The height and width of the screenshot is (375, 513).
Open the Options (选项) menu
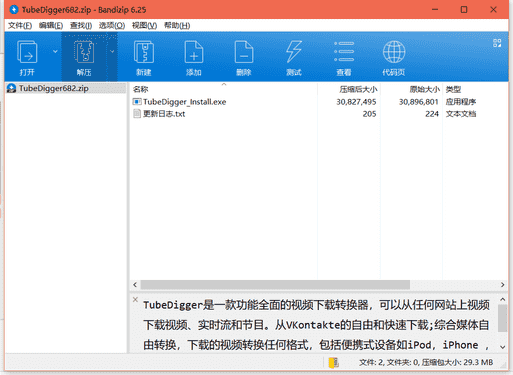click(112, 25)
